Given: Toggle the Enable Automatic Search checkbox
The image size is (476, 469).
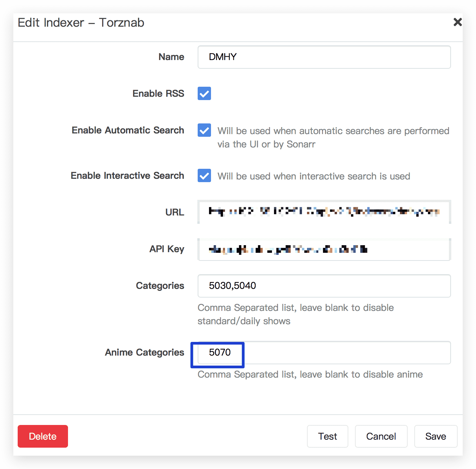Looking at the screenshot, I should pos(204,130).
